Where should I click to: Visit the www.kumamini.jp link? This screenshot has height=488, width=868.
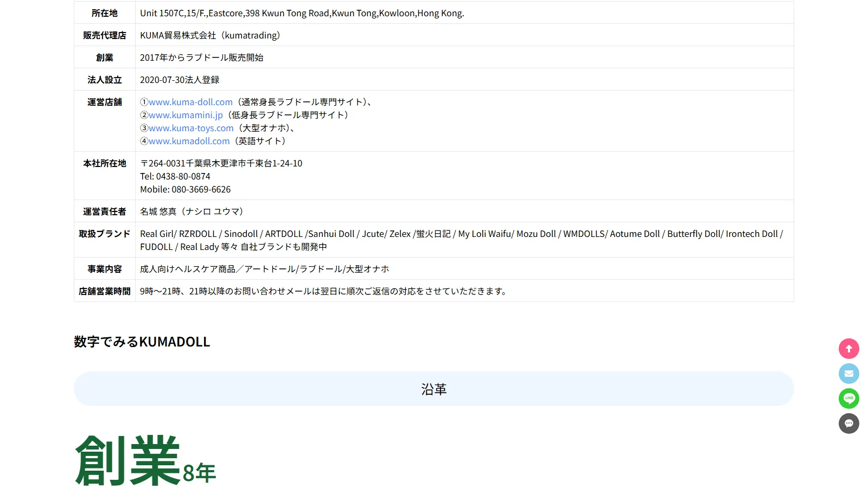point(186,115)
